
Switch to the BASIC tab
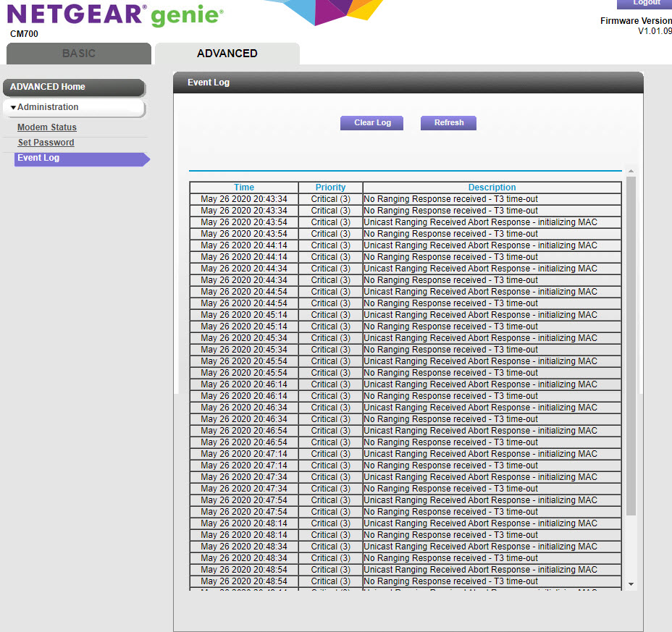click(78, 53)
